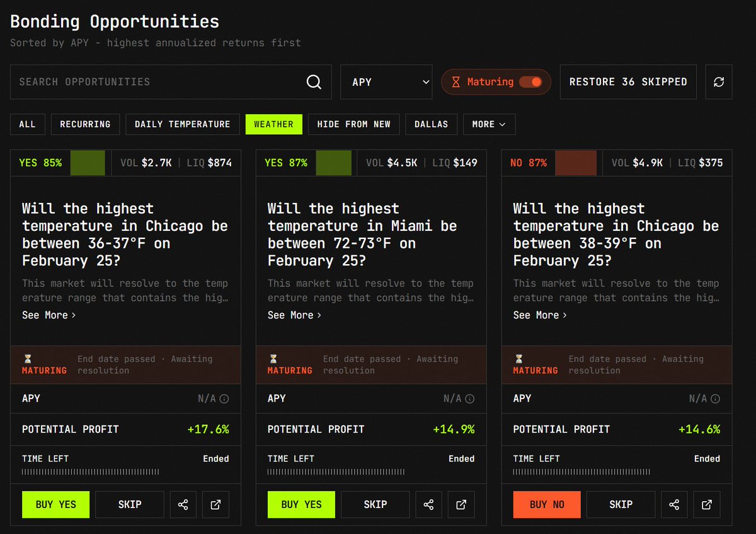Click APY info icon on Chicago 38-39°F card
Image resolution: width=756 pixels, height=534 pixels.
click(x=716, y=398)
